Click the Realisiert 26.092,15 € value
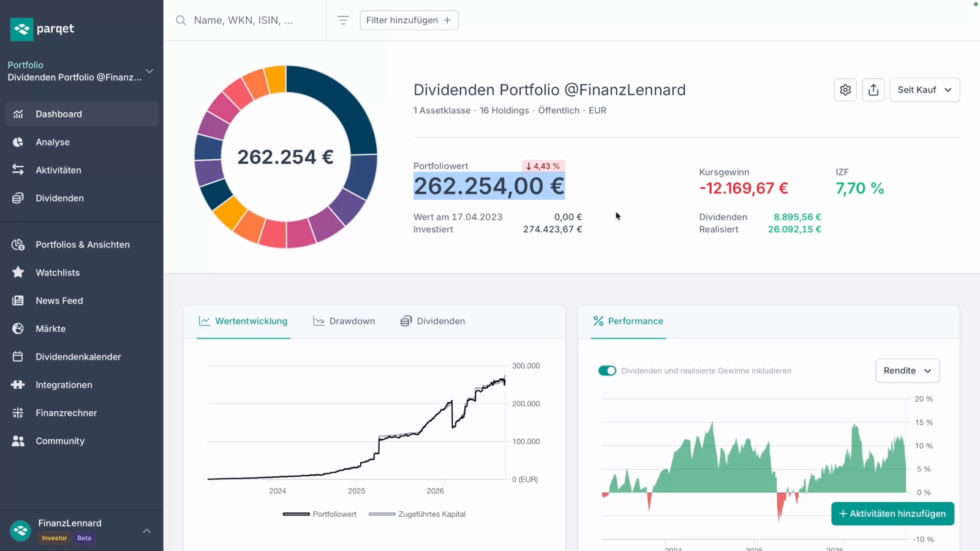The height and width of the screenshot is (551, 980). [x=794, y=230]
